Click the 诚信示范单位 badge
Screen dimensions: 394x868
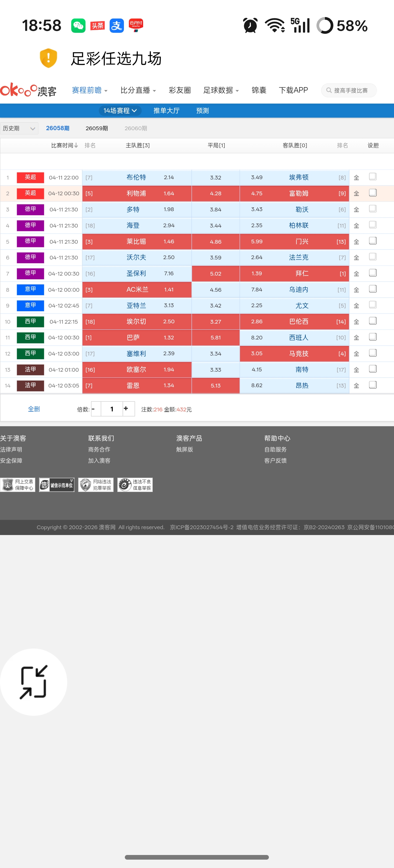coord(57,485)
